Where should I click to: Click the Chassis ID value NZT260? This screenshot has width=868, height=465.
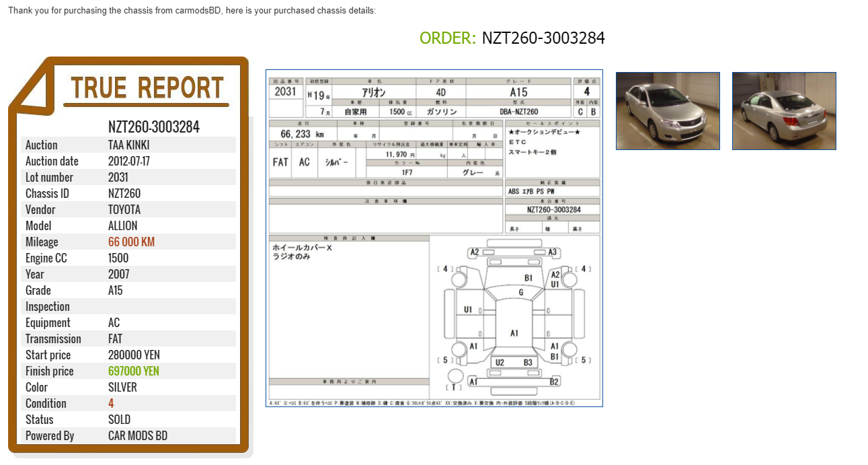tap(124, 194)
